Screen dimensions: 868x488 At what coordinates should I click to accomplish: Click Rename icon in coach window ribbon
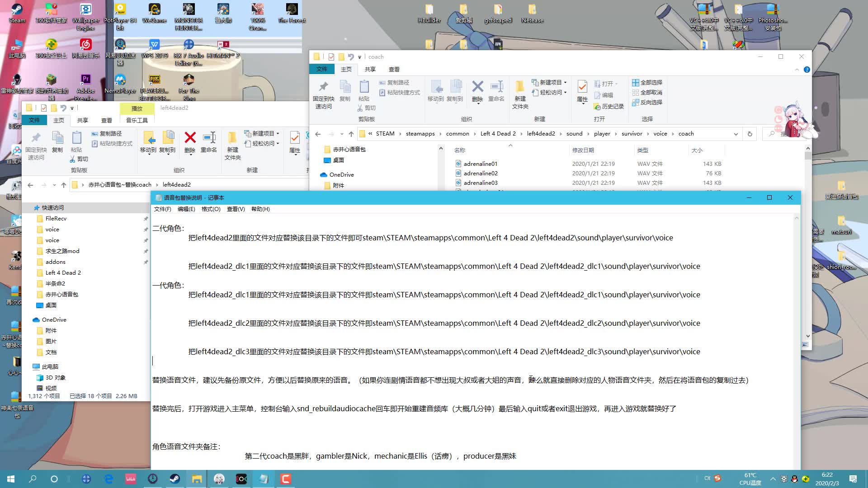pos(496,92)
